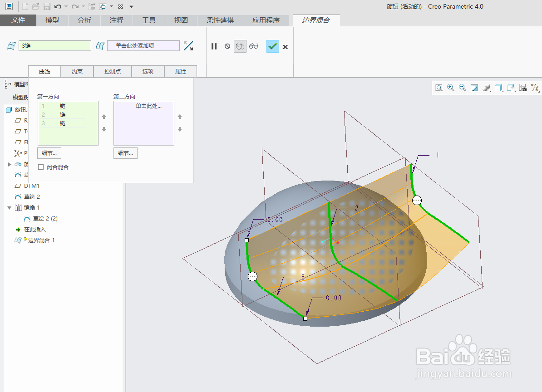Switch to the 应用程序 ribbon tab
Viewport: 542px width, 392px height.
tap(266, 20)
